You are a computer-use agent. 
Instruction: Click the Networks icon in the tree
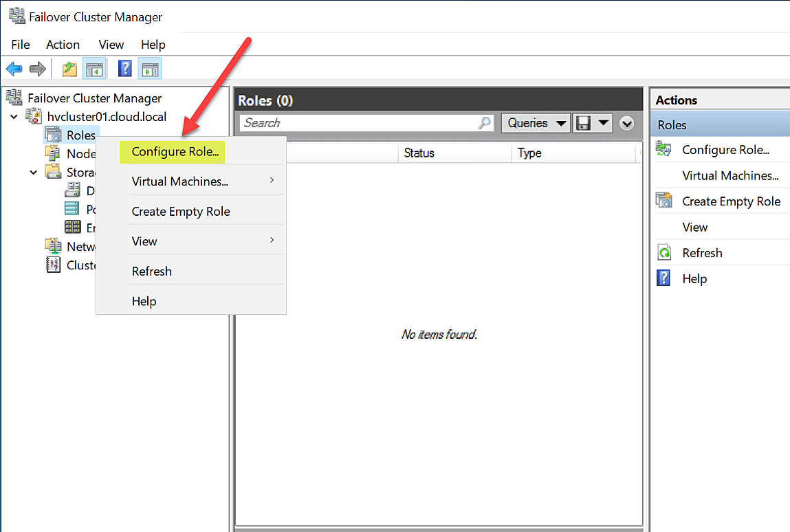pos(54,246)
